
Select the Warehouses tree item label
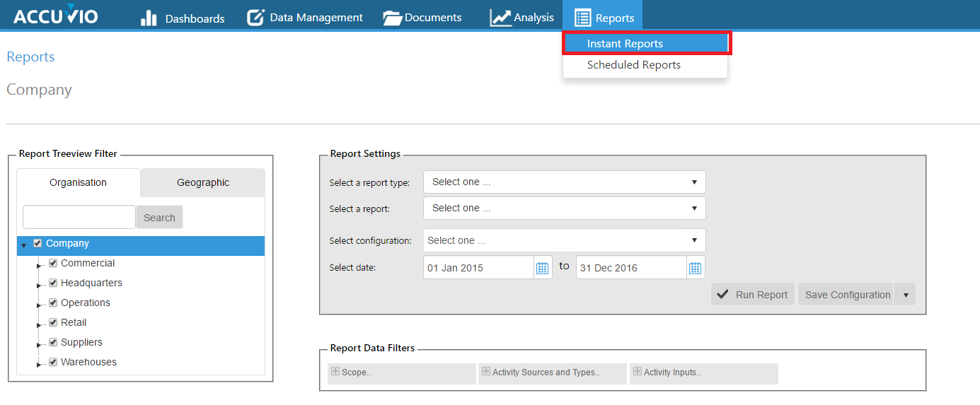[x=88, y=362]
